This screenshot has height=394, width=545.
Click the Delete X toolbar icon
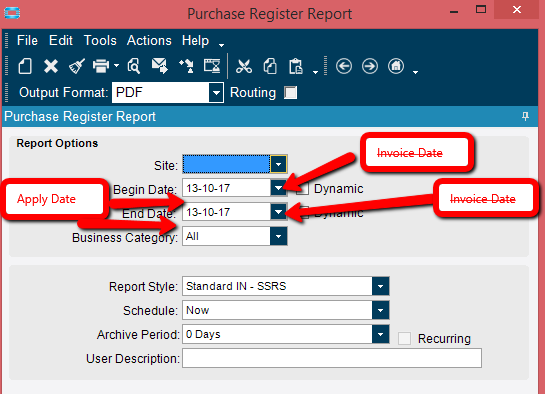click(51, 66)
